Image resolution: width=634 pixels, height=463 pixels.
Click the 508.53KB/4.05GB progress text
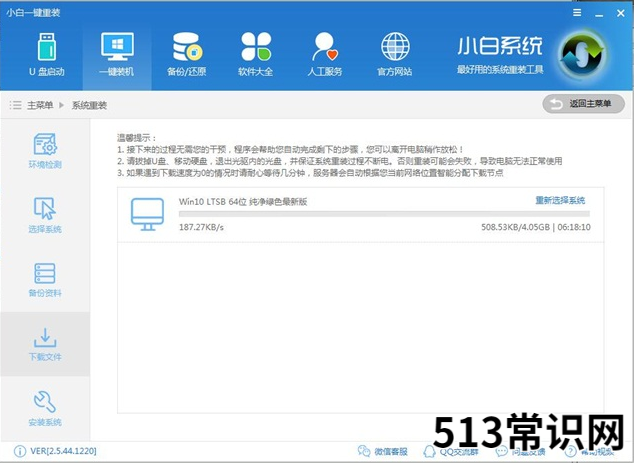coord(516,227)
